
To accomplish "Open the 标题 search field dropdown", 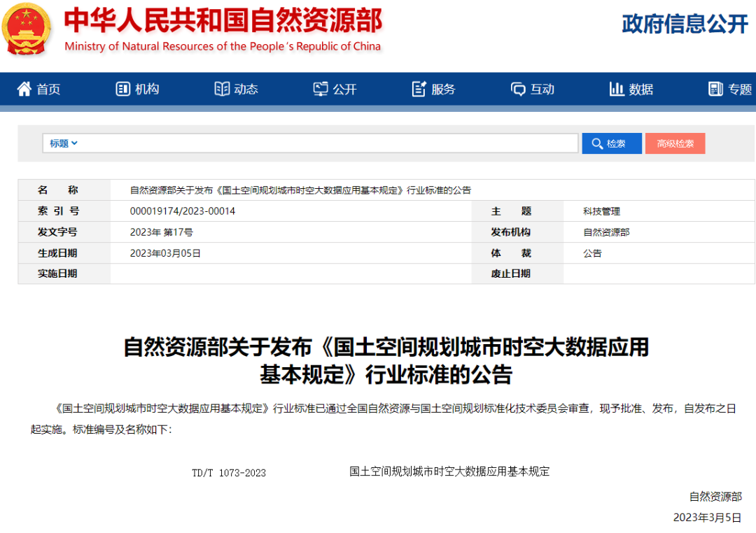I will coord(59,143).
